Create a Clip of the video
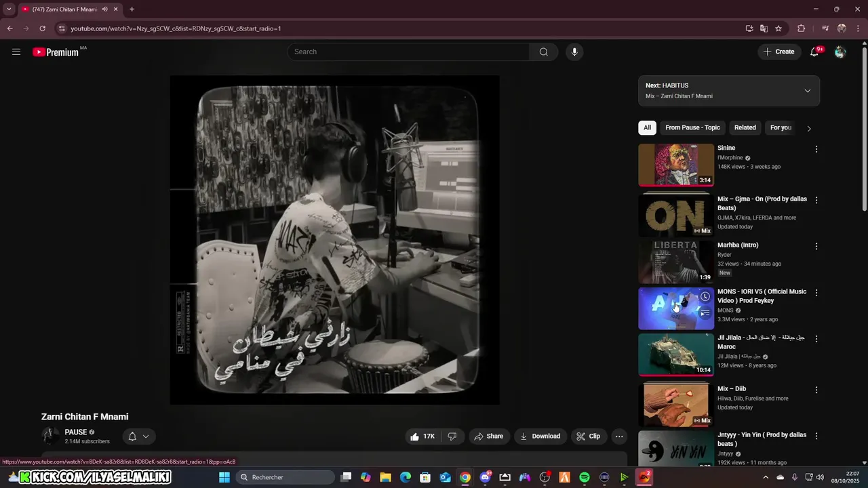This screenshot has width=868, height=488. point(589,436)
